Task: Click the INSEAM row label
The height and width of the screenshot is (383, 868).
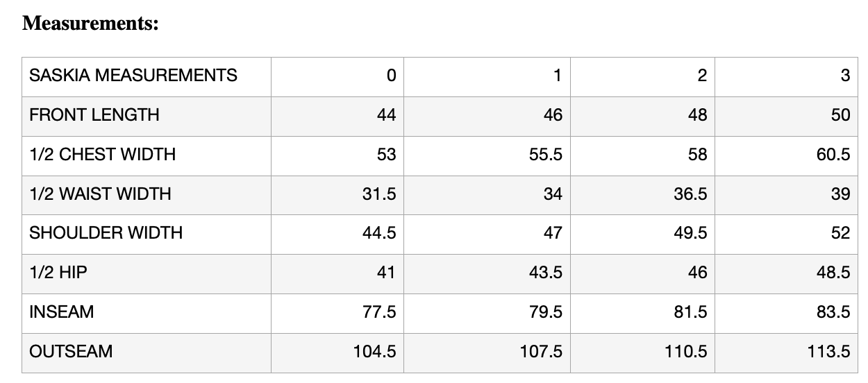Action: [x=61, y=312]
